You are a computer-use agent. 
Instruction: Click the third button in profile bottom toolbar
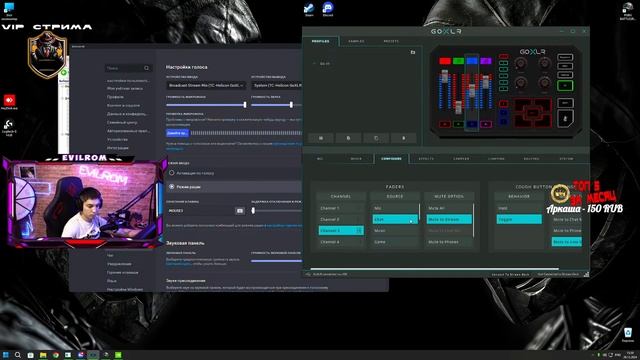coord(376,138)
